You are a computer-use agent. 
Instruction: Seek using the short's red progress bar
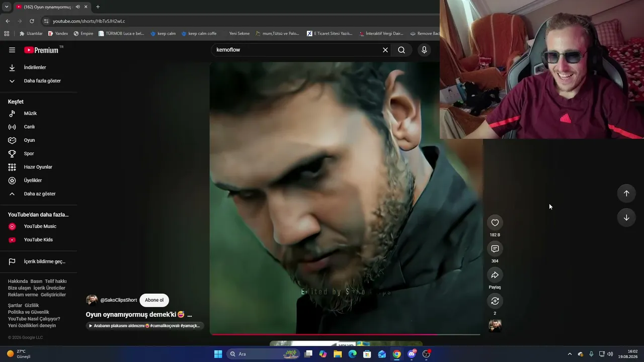(346, 334)
